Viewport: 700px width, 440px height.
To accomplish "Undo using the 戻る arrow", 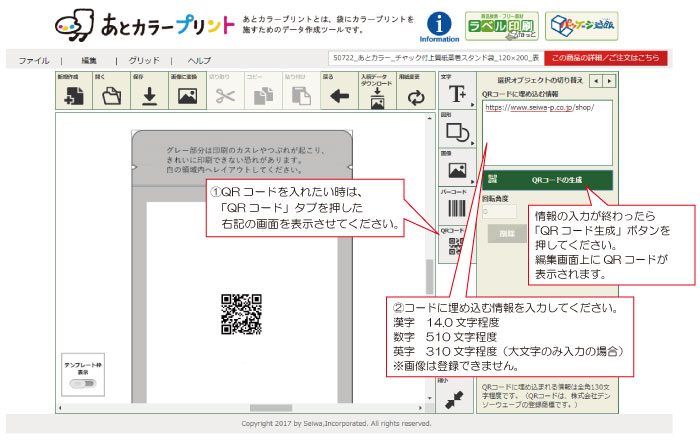I will [339, 91].
